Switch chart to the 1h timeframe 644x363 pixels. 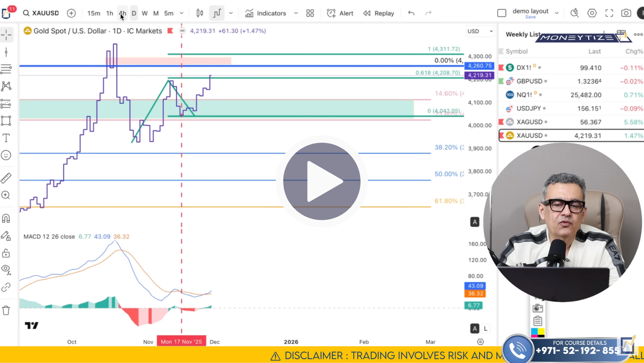[x=110, y=13]
